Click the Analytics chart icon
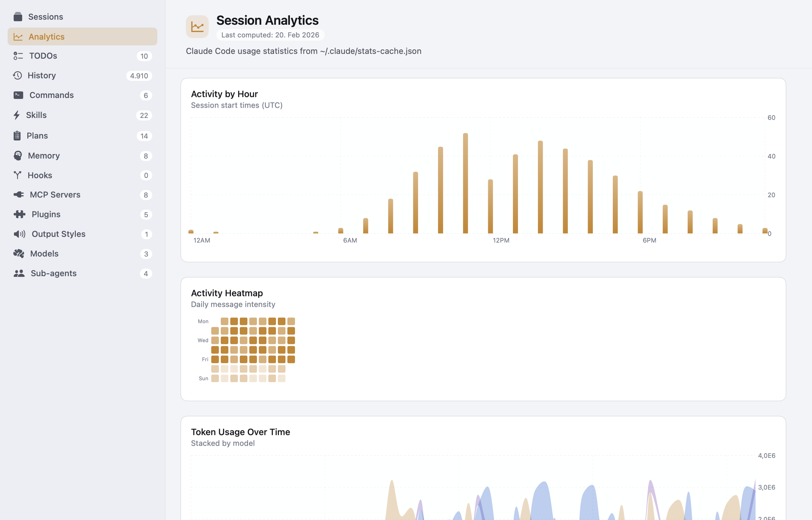 [x=18, y=36]
